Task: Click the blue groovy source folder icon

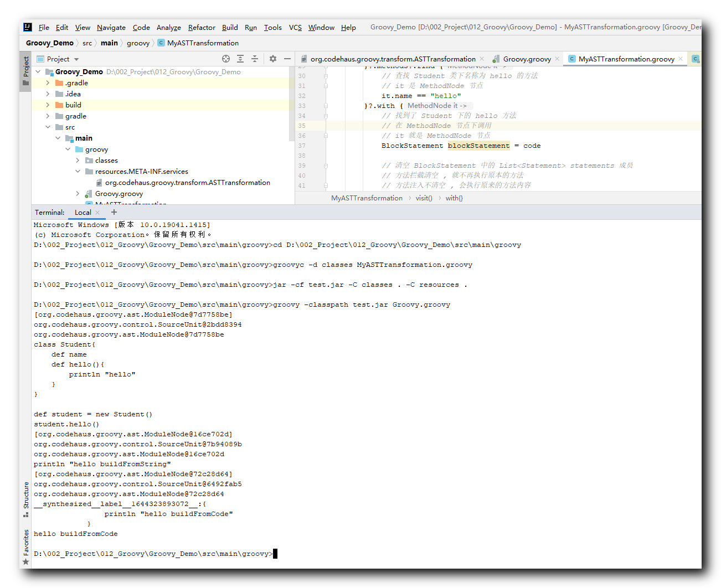Action: [x=79, y=149]
